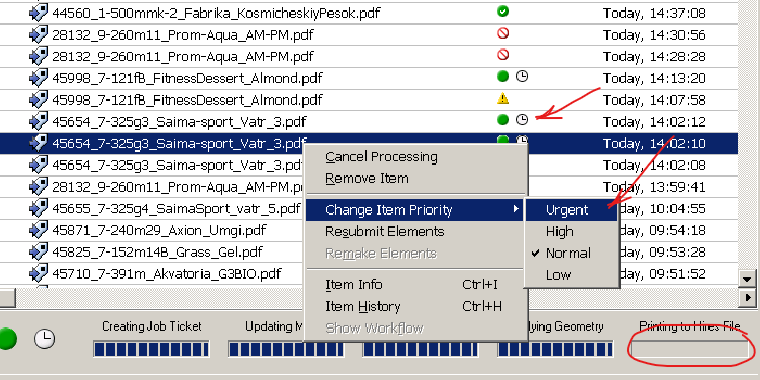Choose Remove Item from context menu
760x380 pixels.
(x=366, y=178)
